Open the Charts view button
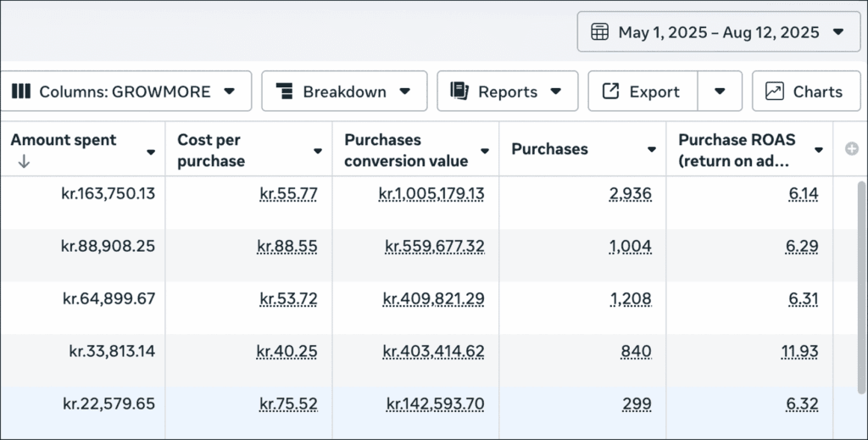 pos(805,92)
